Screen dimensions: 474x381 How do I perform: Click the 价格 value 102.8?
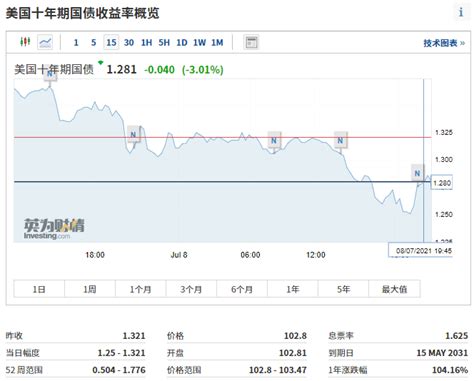295,336
